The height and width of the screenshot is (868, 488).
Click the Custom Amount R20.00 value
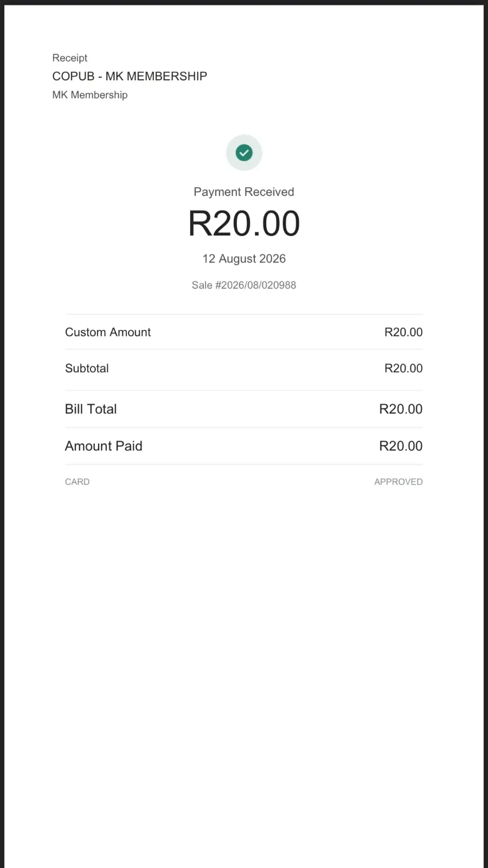coord(403,332)
